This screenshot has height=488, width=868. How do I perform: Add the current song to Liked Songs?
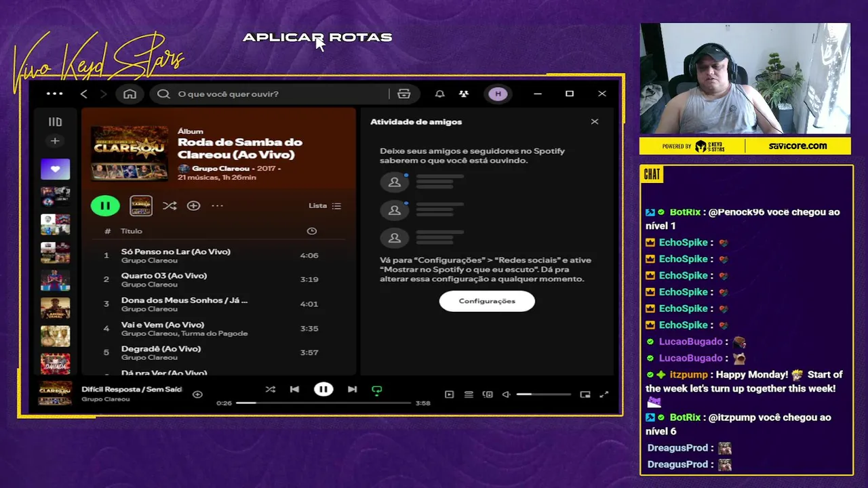coord(197,394)
